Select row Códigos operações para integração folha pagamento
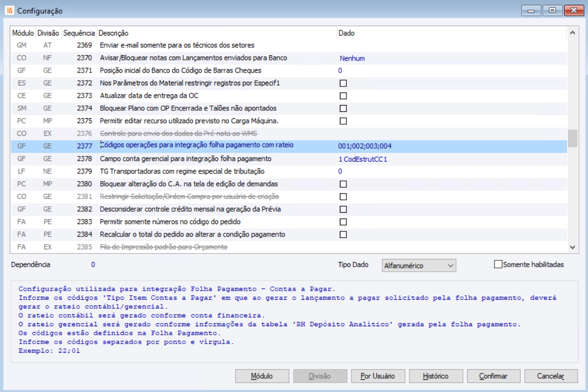 [x=289, y=146]
